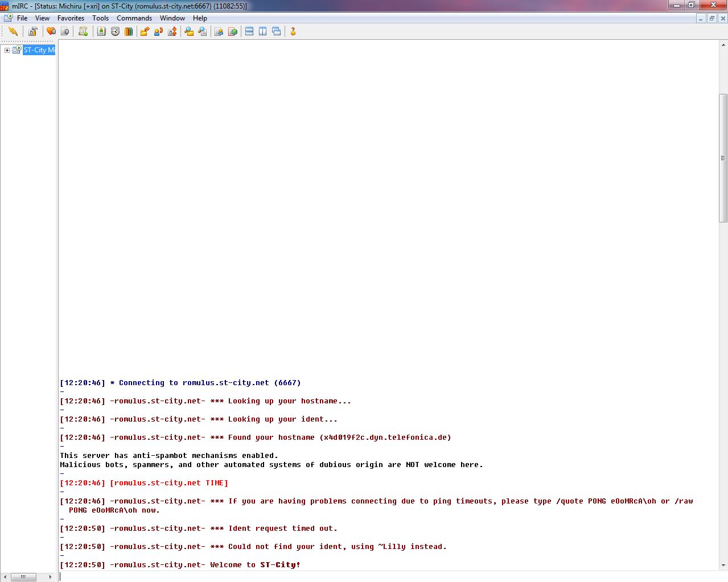Open the Scripts Editor toolbar icon
The image size is (728, 582).
tap(83, 31)
